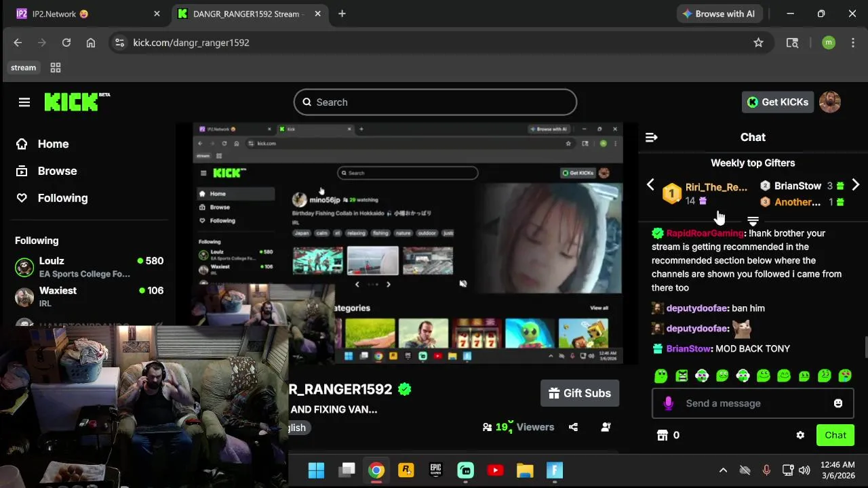
Task: Click the share icon under Gift Subs
Action: [x=573, y=427]
